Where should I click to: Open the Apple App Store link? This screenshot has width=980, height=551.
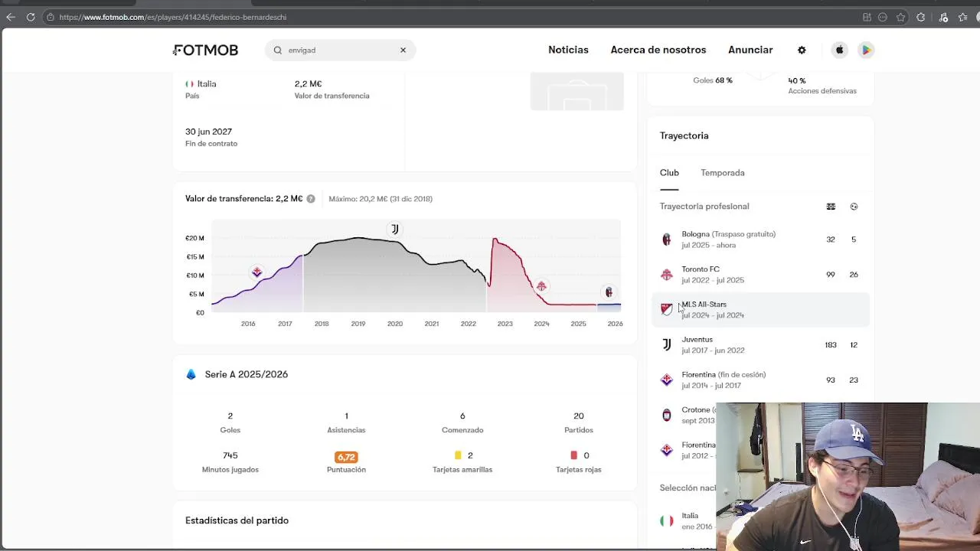[x=839, y=50]
